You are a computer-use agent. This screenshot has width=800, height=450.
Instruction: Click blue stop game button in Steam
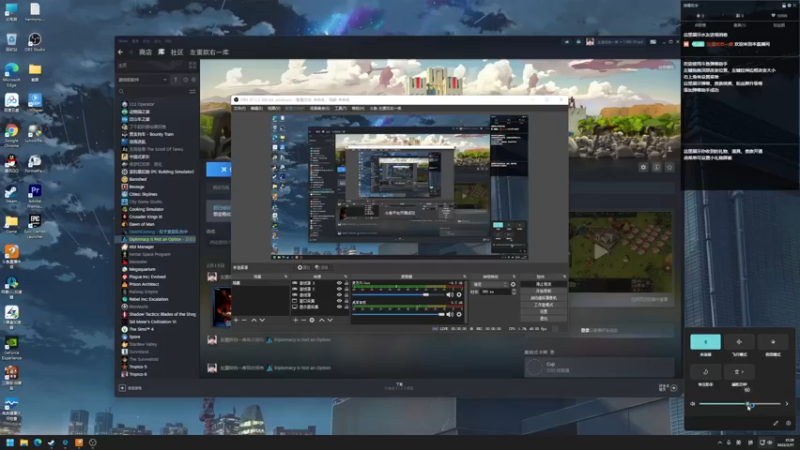(219, 169)
